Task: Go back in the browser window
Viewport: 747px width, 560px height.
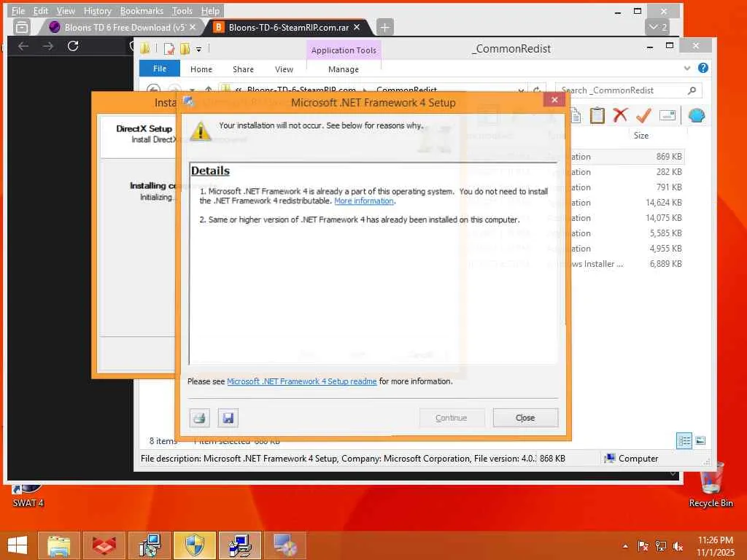Action: coord(23,46)
